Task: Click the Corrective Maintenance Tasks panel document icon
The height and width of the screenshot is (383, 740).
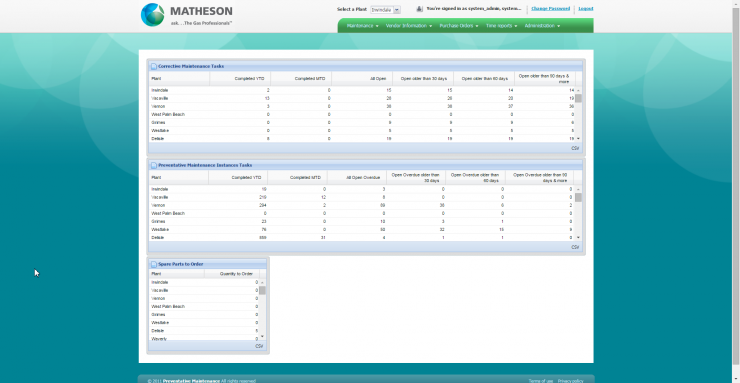Action: (154, 67)
